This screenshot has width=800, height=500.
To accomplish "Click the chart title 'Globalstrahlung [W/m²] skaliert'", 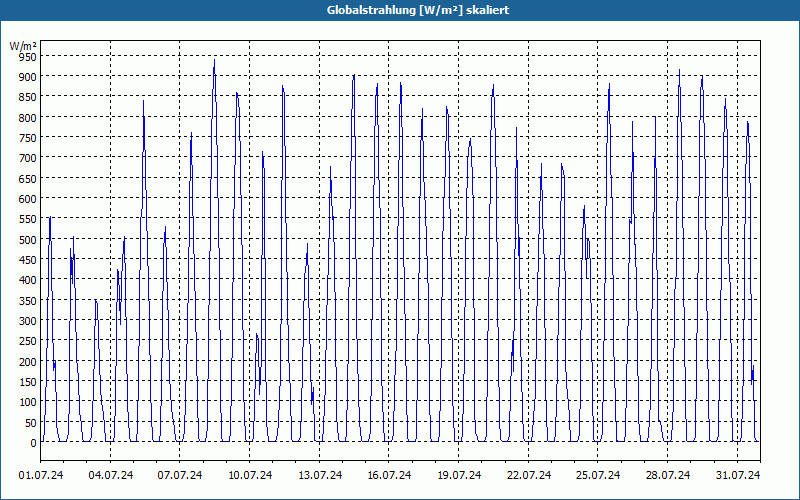I will click(x=418, y=10).
